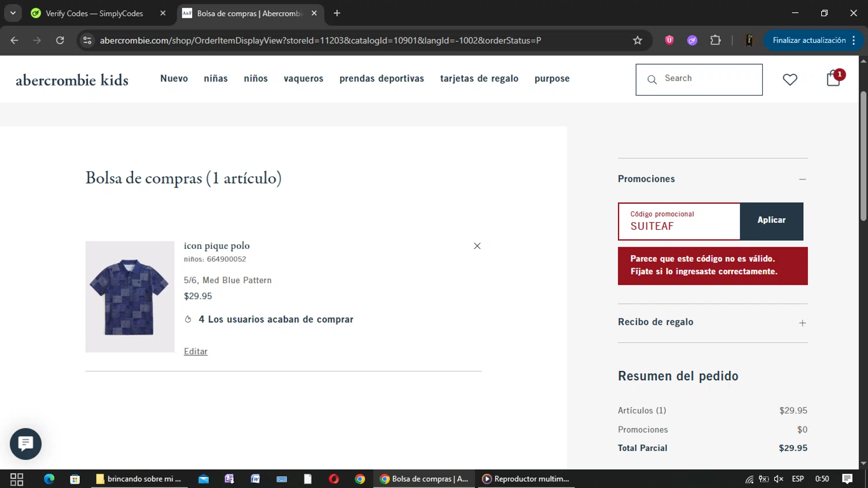The height and width of the screenshot is (488, 868).
Task: Open the browser profile avatar
Action: click(x=749, y=41)
